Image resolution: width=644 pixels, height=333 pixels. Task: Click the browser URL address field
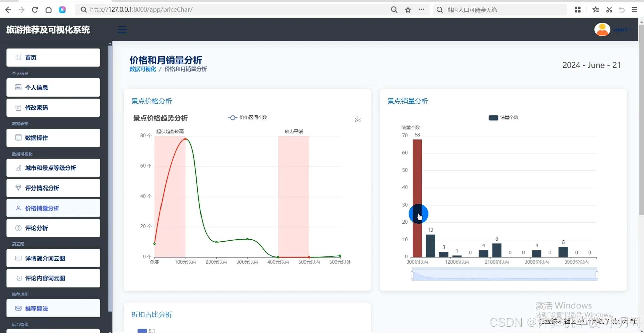click(x=226, y=10)
